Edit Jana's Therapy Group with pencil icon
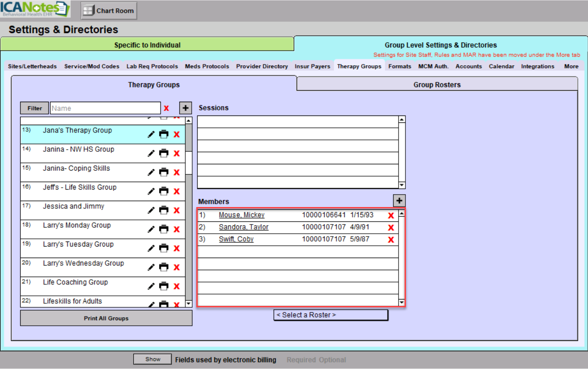The height and width of the screenshot is (369, 588). (x=151, y=134)
